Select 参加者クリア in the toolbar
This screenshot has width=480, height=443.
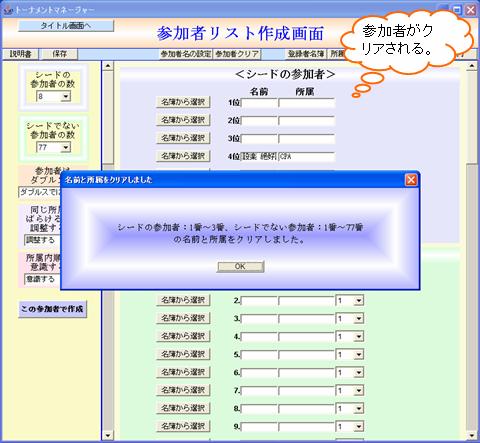(237, 54)
